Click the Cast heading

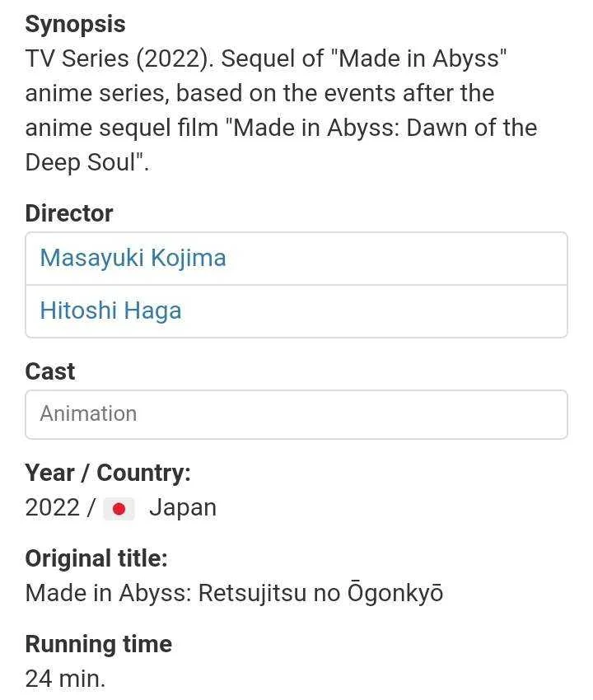50,371
